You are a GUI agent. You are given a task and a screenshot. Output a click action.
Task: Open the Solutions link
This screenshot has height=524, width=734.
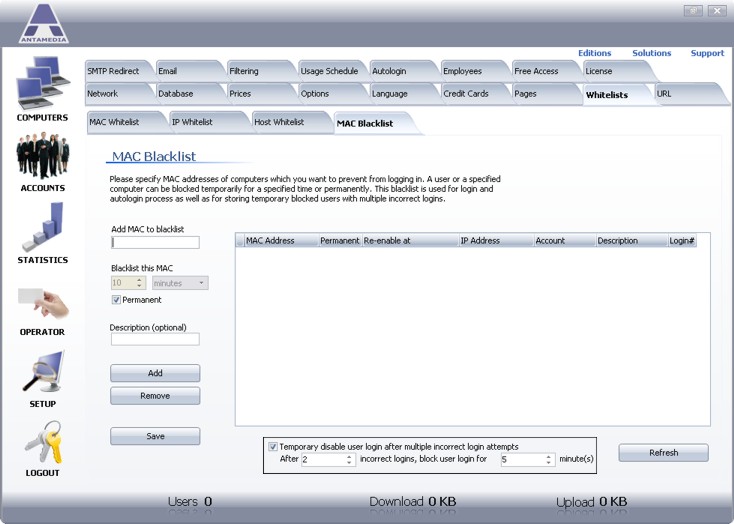[652, 53]
